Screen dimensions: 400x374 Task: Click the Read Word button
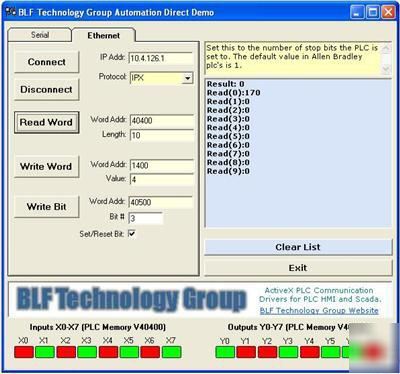[x=47, y=122]
